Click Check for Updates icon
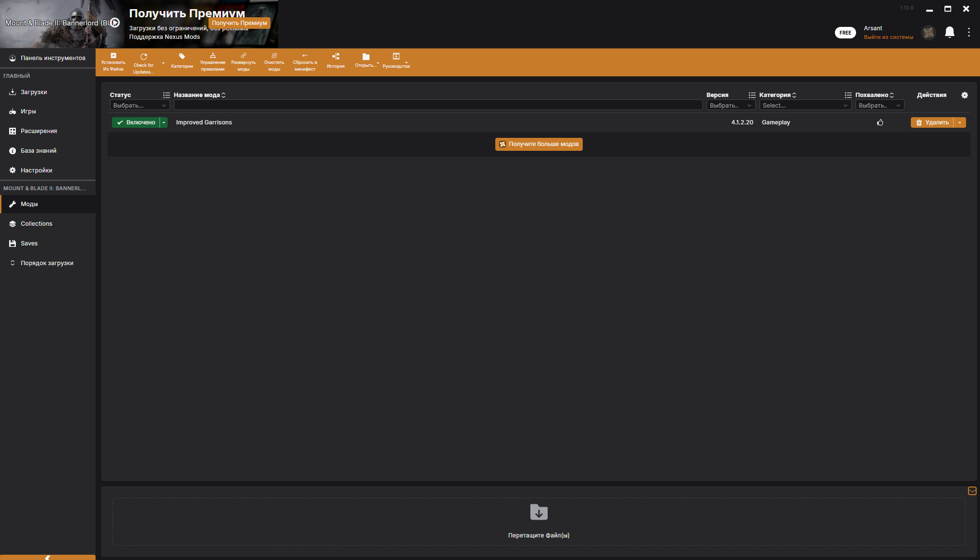This screenshot has width=980, height=560. [144, 57]
